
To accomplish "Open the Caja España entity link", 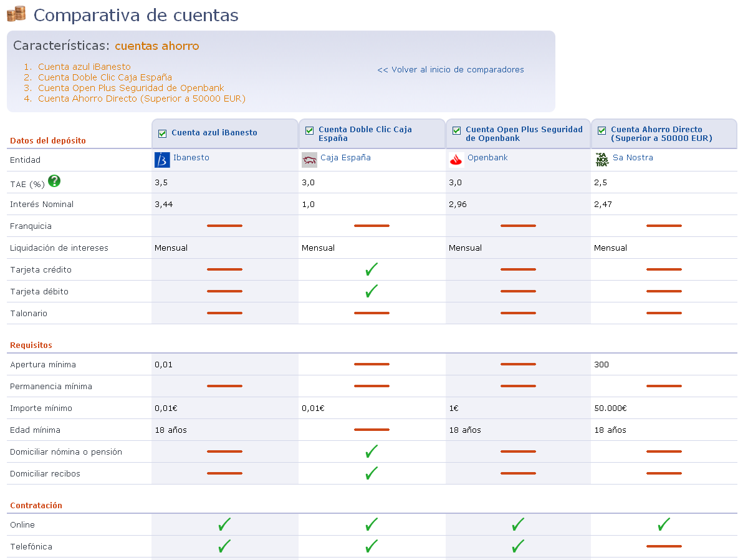I will tap(345, 158).
